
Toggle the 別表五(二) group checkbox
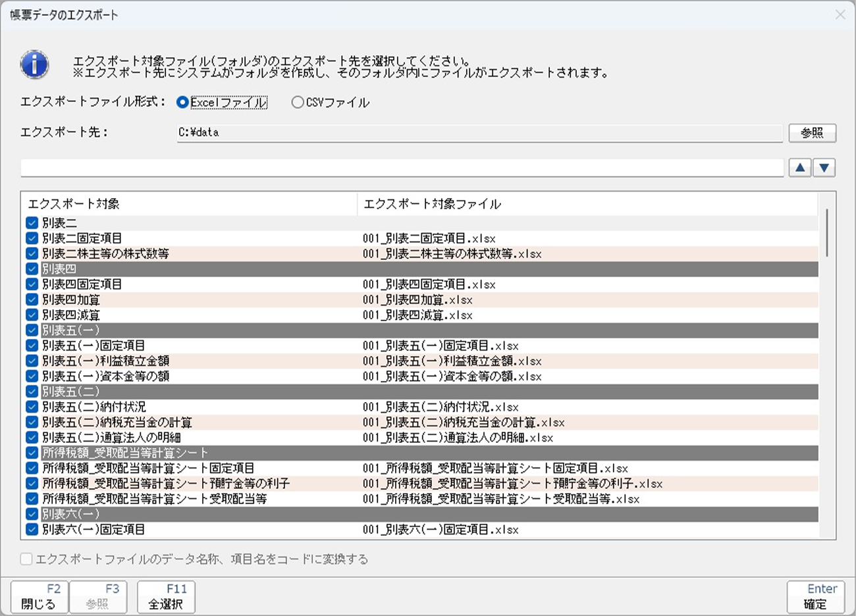pyautogui.click(x=32, y=392)
